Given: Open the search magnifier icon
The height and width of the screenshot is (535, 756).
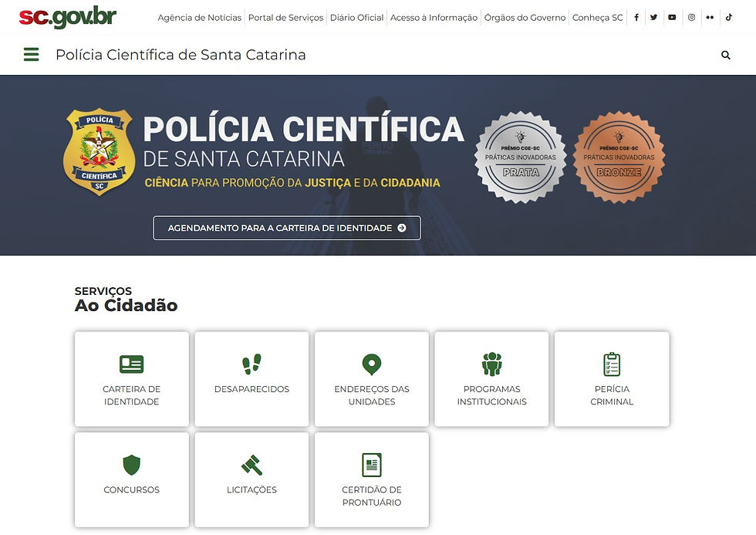Looking at the screenshot, I should pos(725,55).
